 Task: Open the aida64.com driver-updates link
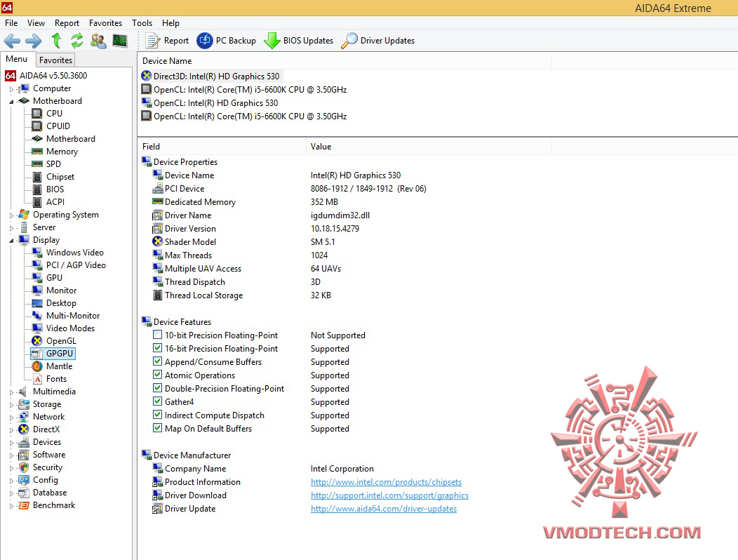pyautogui.click(x=384, y=509)
